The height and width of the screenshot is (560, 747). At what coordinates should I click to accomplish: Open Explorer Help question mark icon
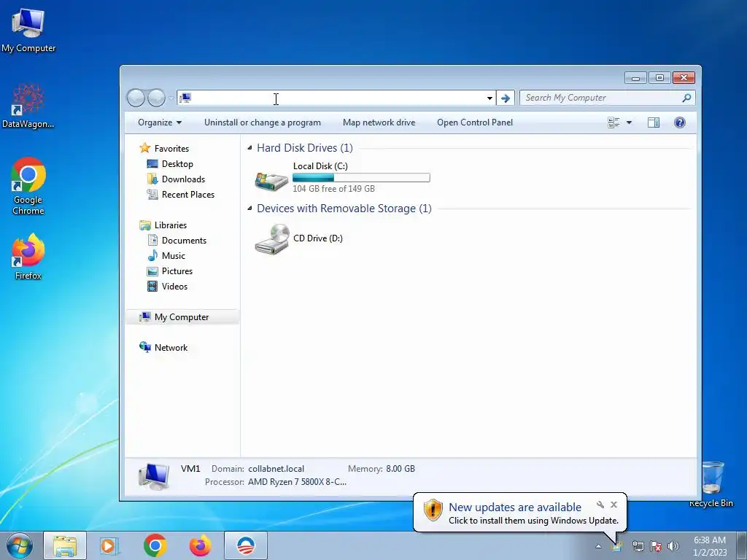[680, 122]
